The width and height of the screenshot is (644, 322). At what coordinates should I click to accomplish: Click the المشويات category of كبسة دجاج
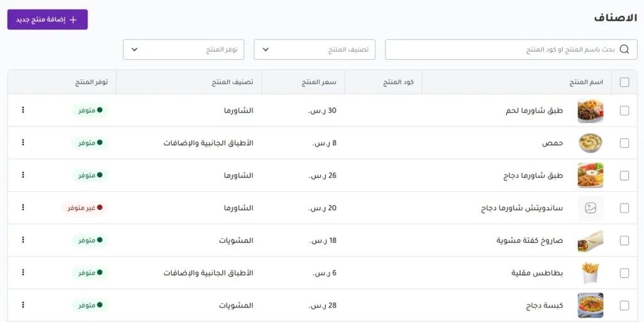coord(236,306)
